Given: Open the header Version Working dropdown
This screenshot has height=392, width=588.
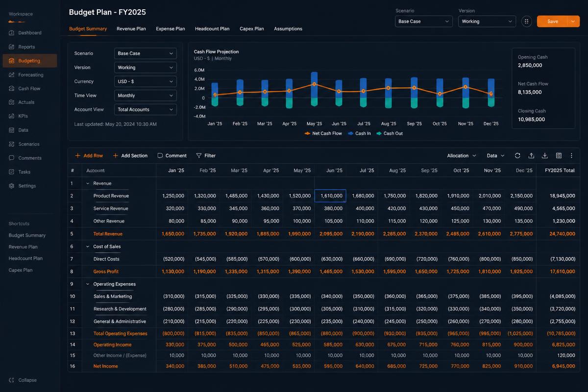Looking at the screenshot, I should 487,22.
